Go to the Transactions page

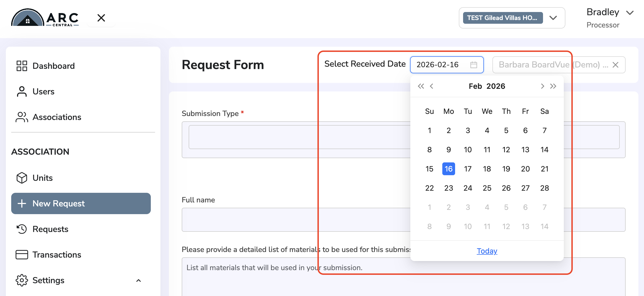[x=48, y=255]
